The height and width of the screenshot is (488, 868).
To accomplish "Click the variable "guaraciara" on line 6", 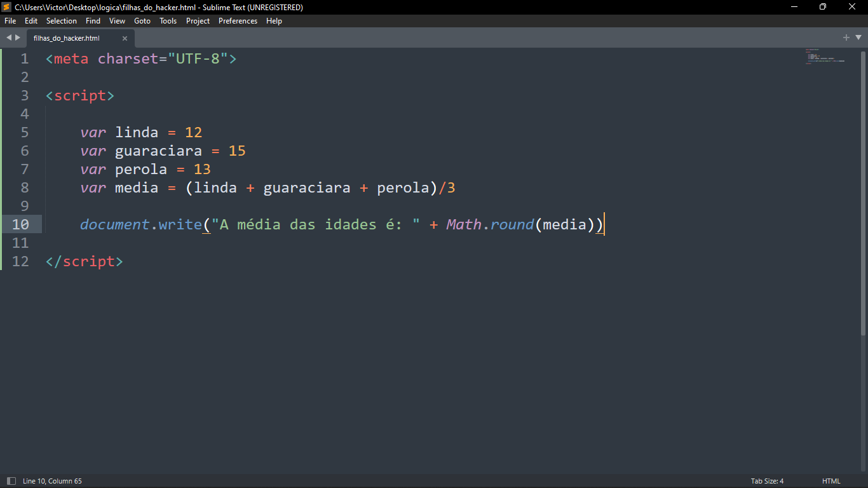I will (x=159, y=151).
